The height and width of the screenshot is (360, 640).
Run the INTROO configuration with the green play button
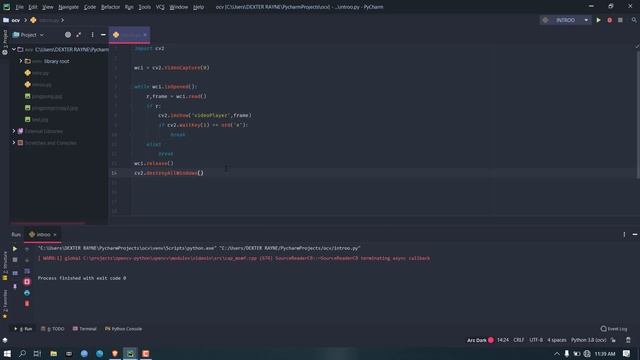(598, 20)
